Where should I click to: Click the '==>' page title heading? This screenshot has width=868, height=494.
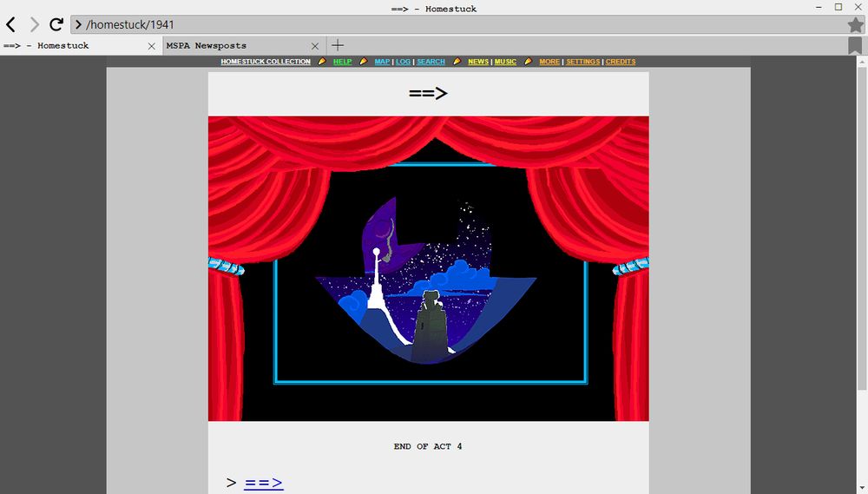[x=428, y=93]
